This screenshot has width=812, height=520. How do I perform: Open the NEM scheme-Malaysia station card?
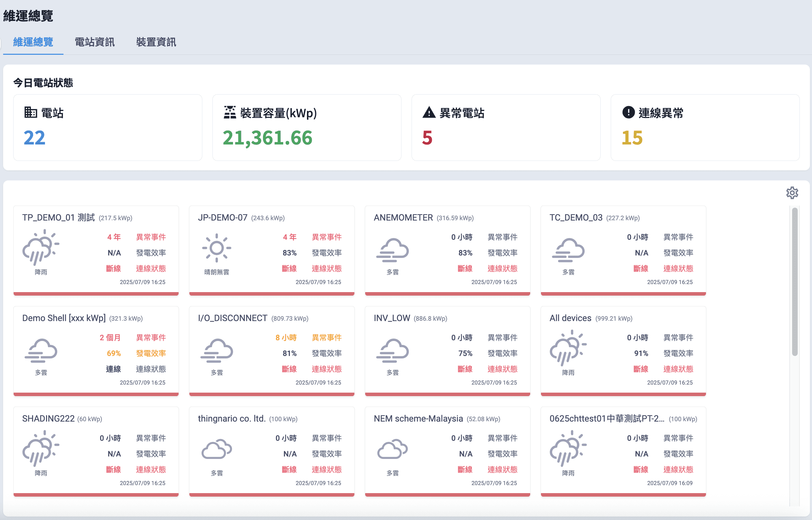[x=448, y=450]
